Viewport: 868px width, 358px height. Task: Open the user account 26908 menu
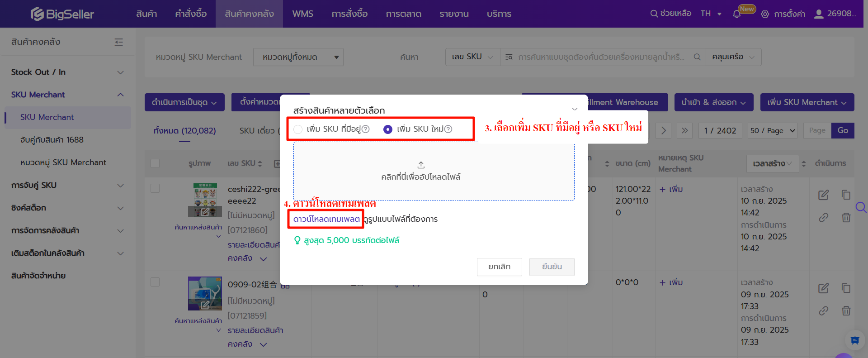[x=835, y=14]
